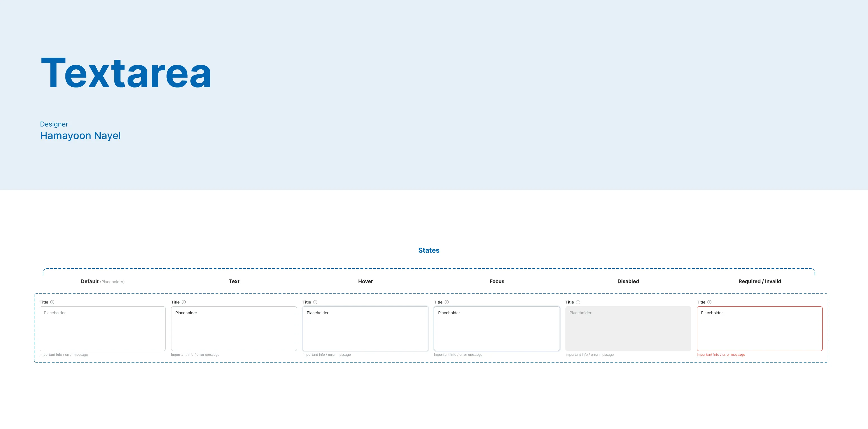
Task: Select the Required / Invalid column label
Action: (x=759, y=281)
